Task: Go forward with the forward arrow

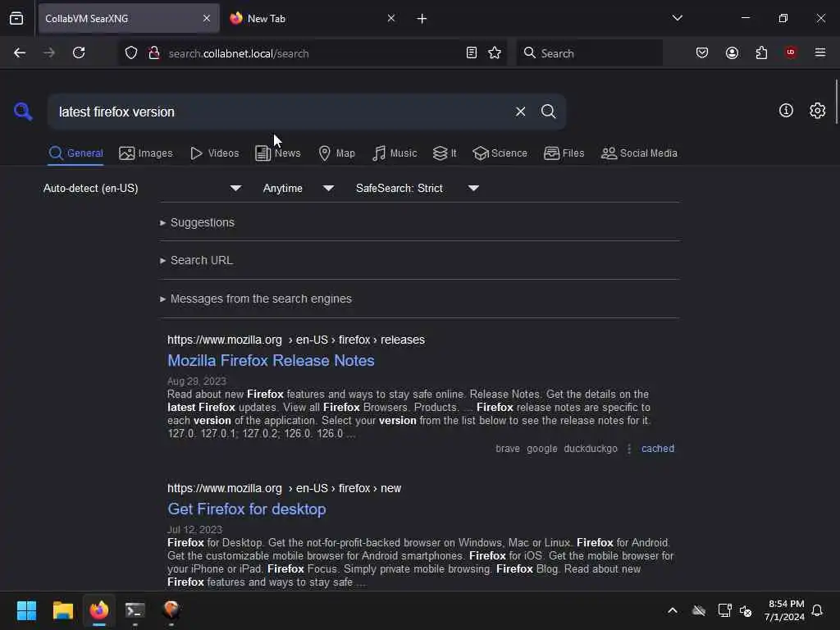Action: (49, 53)
